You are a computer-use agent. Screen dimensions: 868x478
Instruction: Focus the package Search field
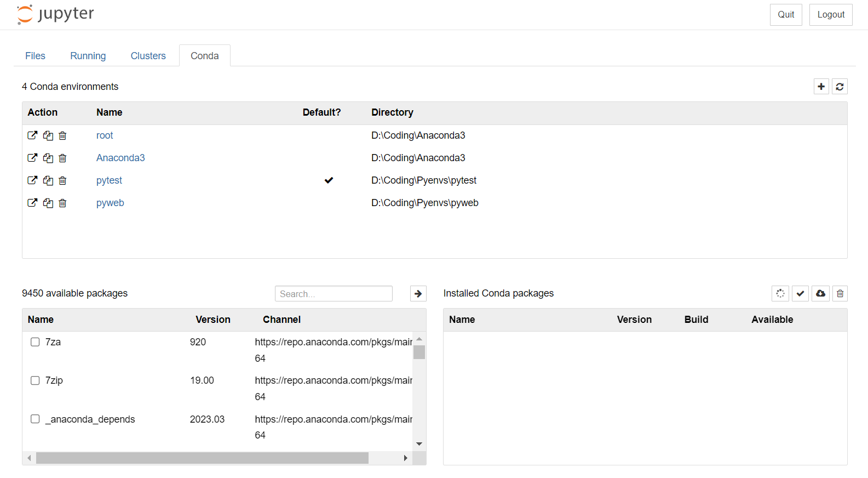pyautogui.click(x=334, y=294)
